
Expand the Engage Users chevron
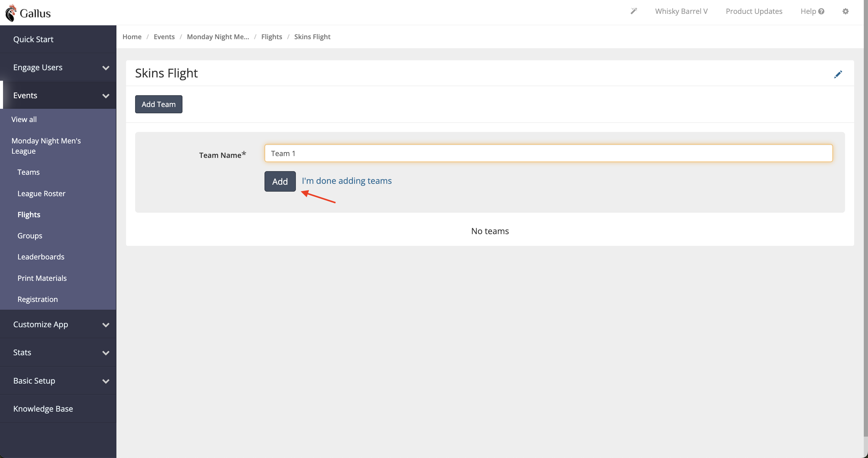click(x=106, y=67)
